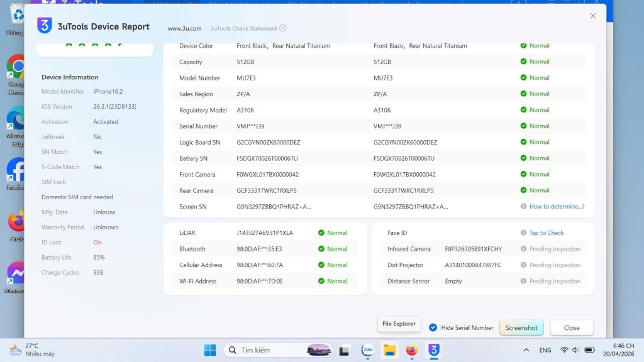Click Pending Inspection icon for Dot Projector

(523, 265)
